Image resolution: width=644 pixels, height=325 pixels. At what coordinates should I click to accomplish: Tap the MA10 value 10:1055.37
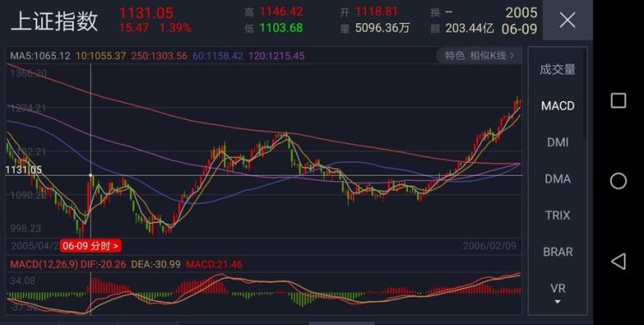(x=100, y=56)
